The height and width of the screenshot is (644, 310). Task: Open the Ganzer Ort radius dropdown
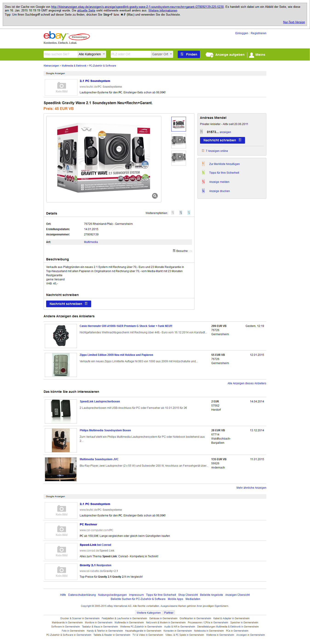(x=162, y=54)
